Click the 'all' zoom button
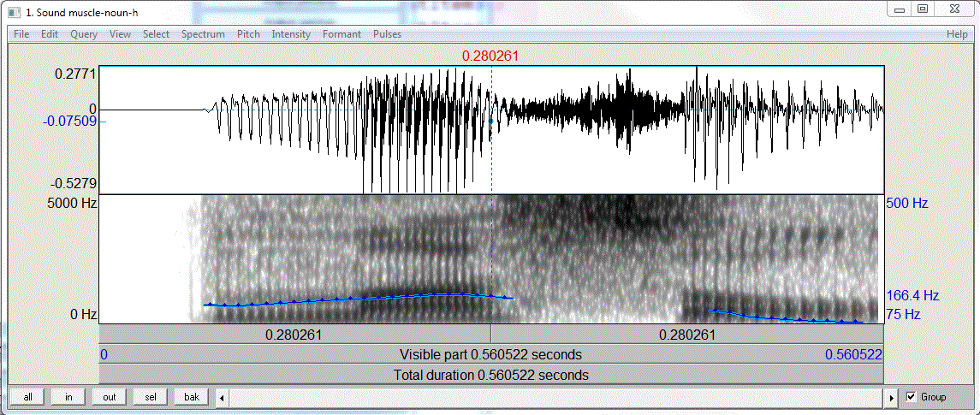 [27, 397]
